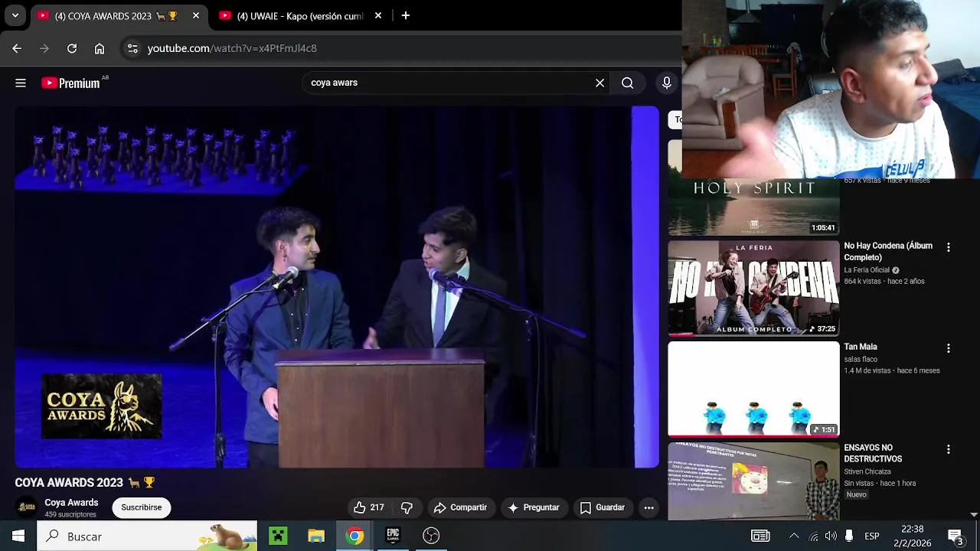This screenshot has width=980, height=551.
Task: Open the Holy Spirit video thumbnail
Action: click(x=753, y=207)
